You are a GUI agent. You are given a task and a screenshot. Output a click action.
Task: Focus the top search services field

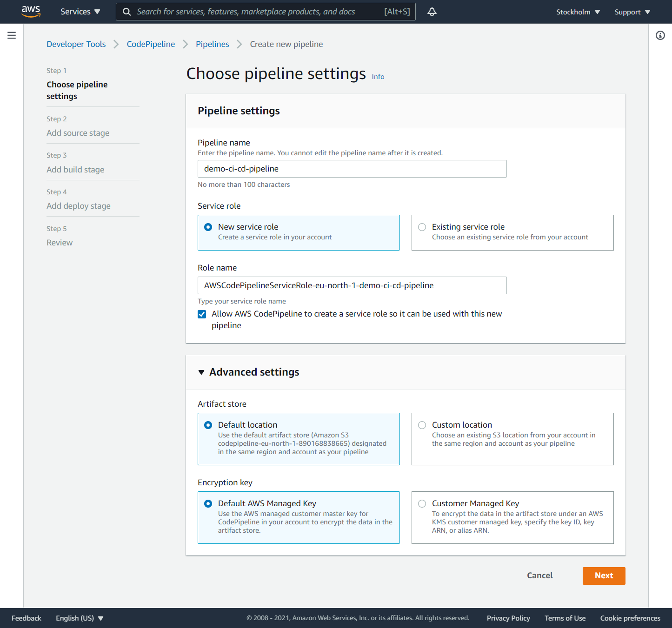pos(266,12)
